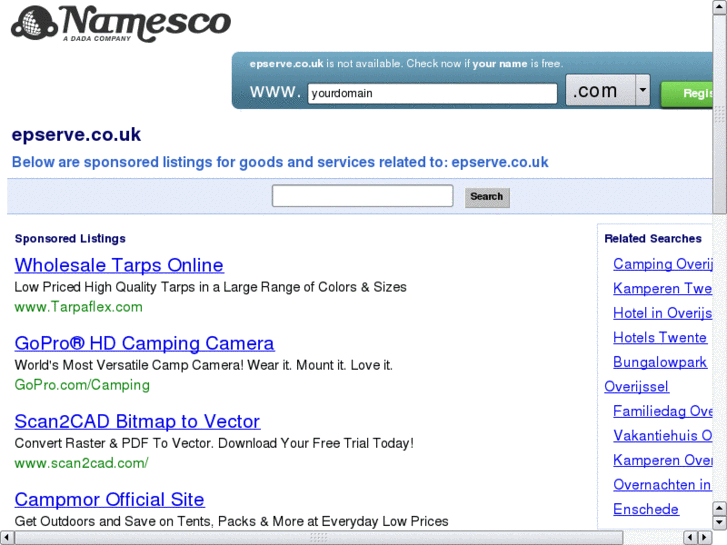Viewport: 727px width, 545px height.
Task: Open www.scan2cad.com/ link
Action: pyautogui.click(x=82, y=463)
